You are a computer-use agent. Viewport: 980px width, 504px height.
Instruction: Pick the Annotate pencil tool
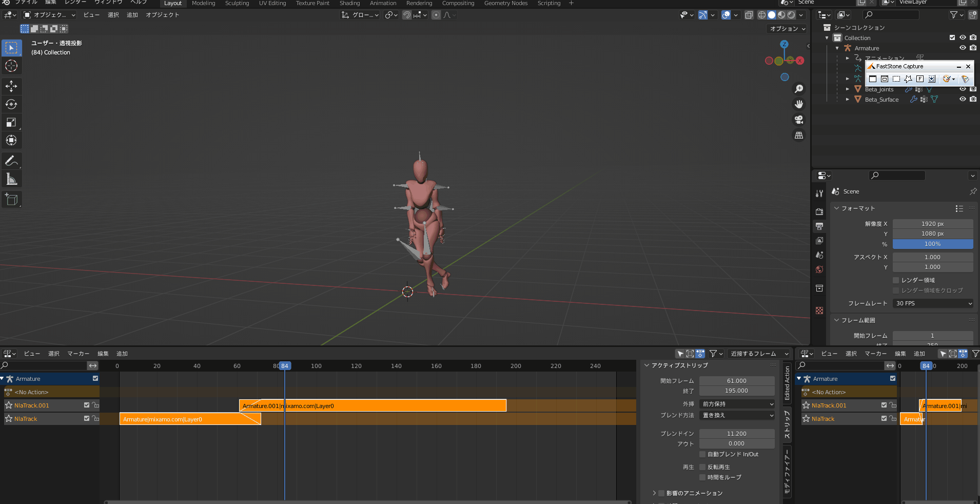pos(11,161)
